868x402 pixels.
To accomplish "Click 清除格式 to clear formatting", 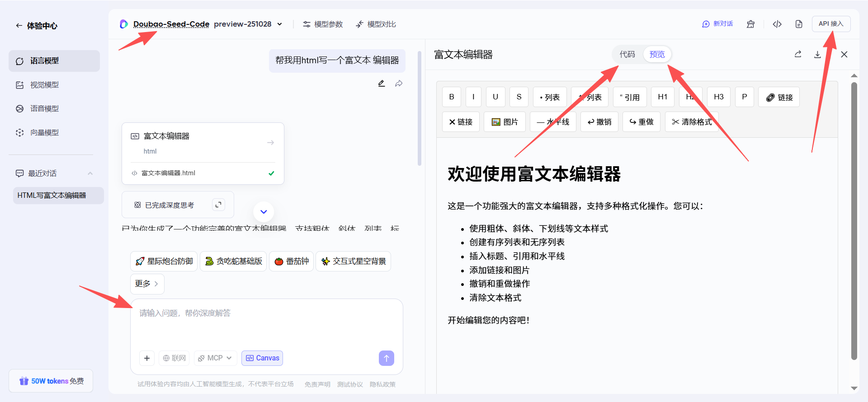I will click(692, 122).
